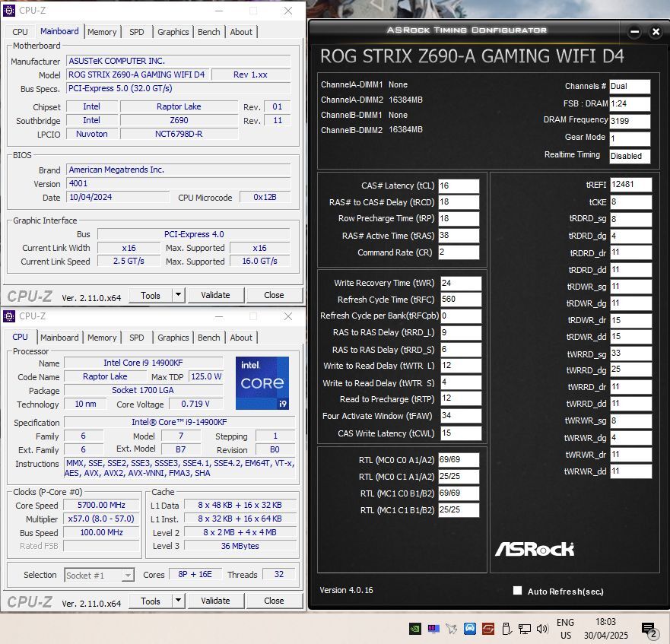Open the volume speaker tray icon
Screen dimensions: 670x644
click(542, 629)
